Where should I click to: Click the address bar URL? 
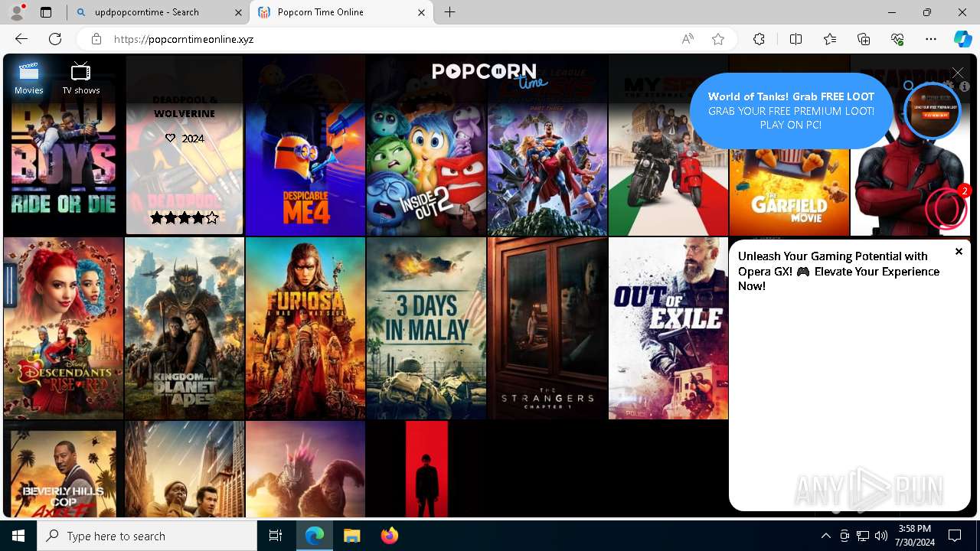point(184,39)
